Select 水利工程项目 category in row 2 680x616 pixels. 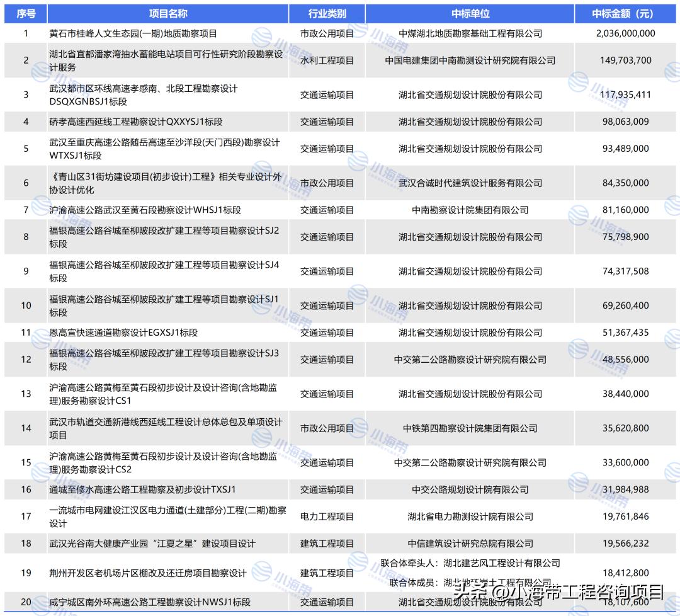[x=327, y=61]
